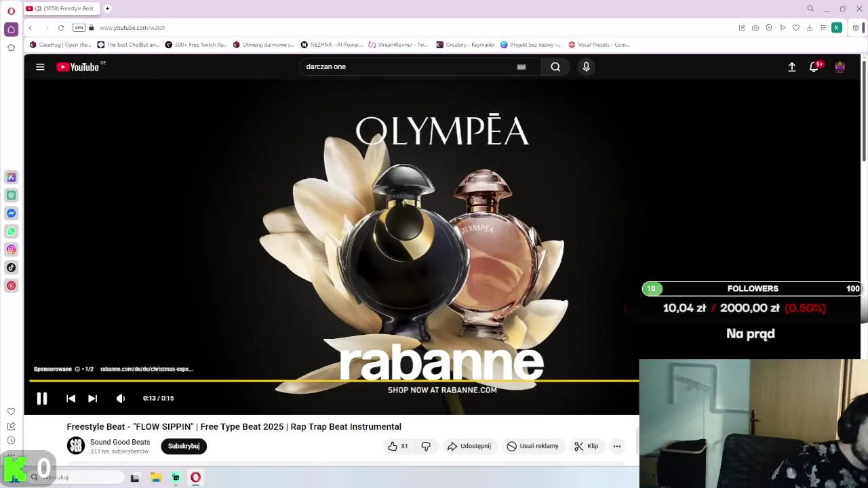The width and height of the screenshot is (868, 488).
Task: Open WhatsApp in the Opera sidebar
Action: pos(11,231)
